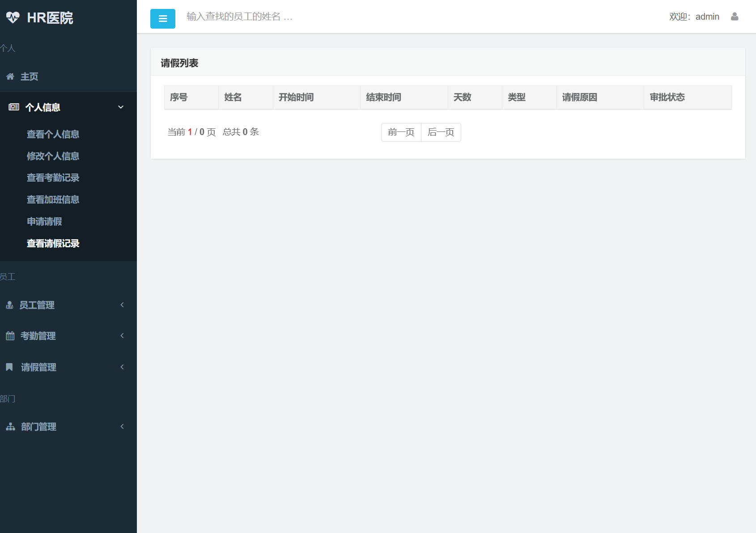Open the hamburger sidebar menu

tap(162, 18)
